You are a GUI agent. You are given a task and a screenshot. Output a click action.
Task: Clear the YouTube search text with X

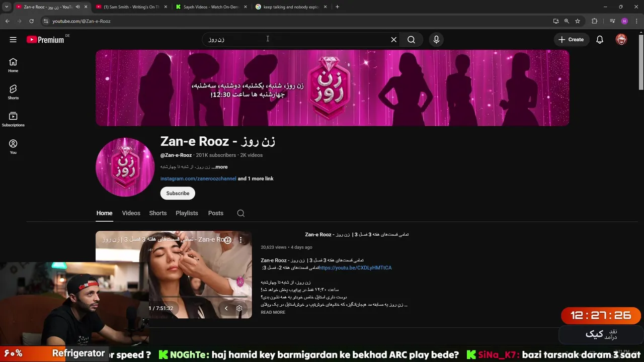394,40
